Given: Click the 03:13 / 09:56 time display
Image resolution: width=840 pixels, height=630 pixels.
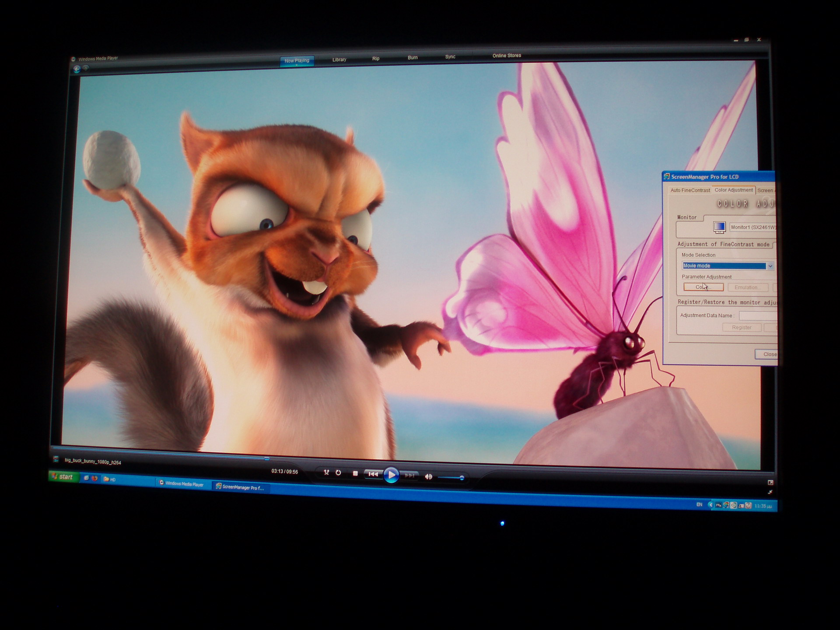Looking at the screenshot, I should coord(284,471).
